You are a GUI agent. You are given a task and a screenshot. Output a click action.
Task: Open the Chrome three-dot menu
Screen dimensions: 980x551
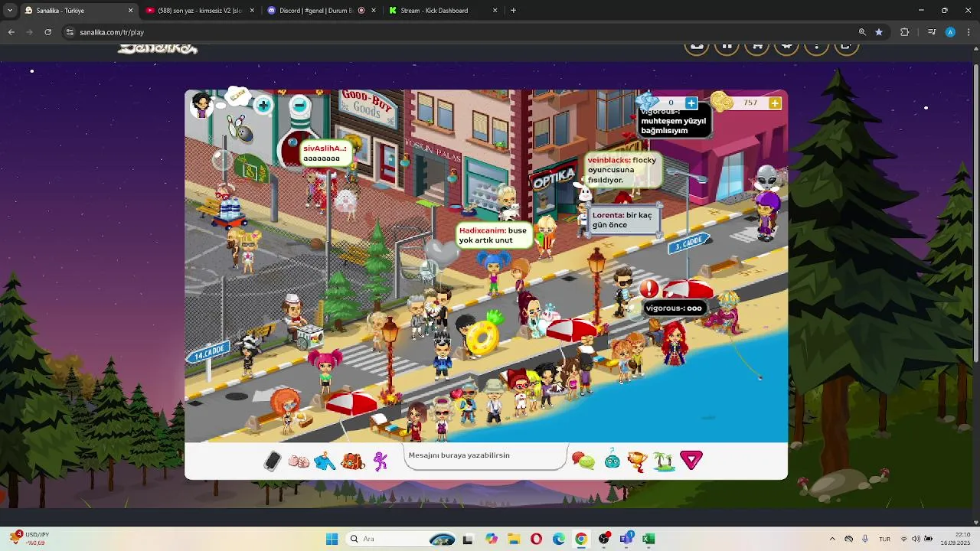pos(969,32)
